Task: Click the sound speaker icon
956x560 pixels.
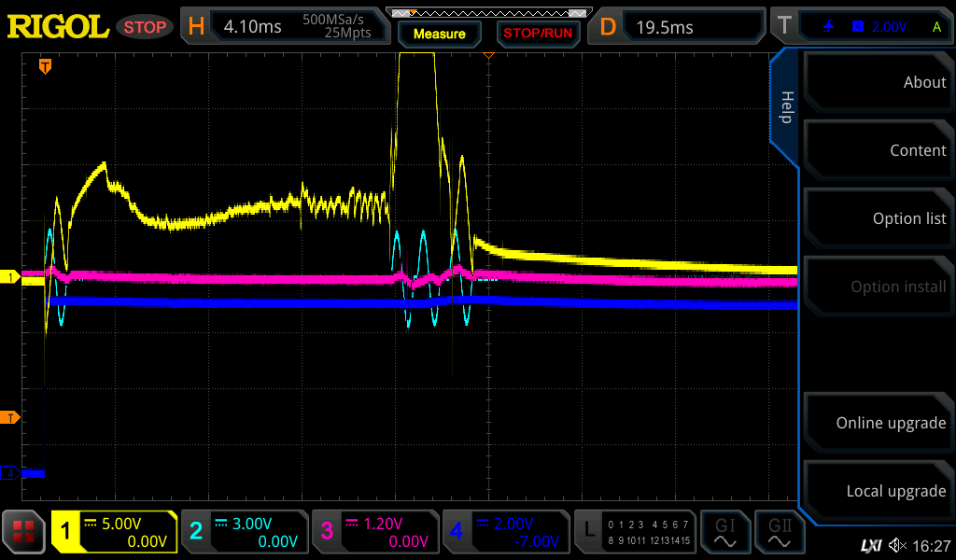Action: pyautogui.click(x=897, y=545)
